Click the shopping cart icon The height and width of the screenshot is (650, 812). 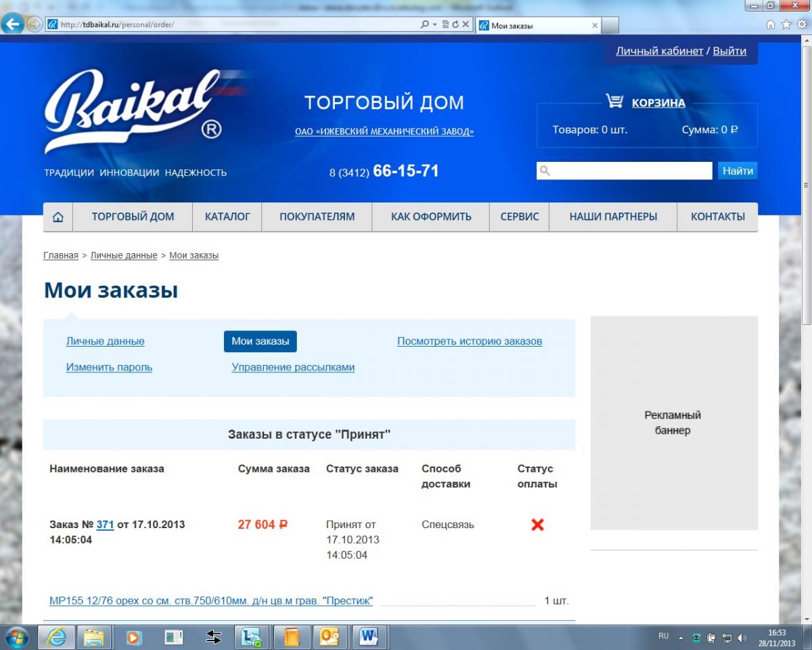[614, 102]
